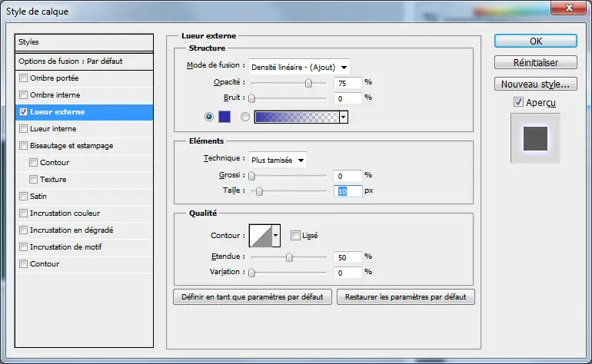Close the Style de calque dialog

pyautogui.click(x=569, y=8)
